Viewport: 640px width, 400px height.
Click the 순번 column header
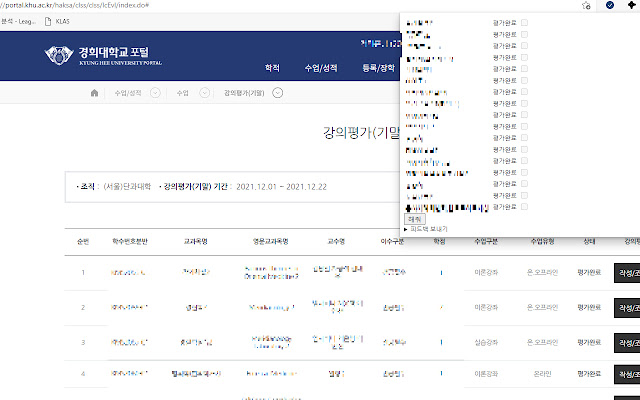(x=83, y=242)
